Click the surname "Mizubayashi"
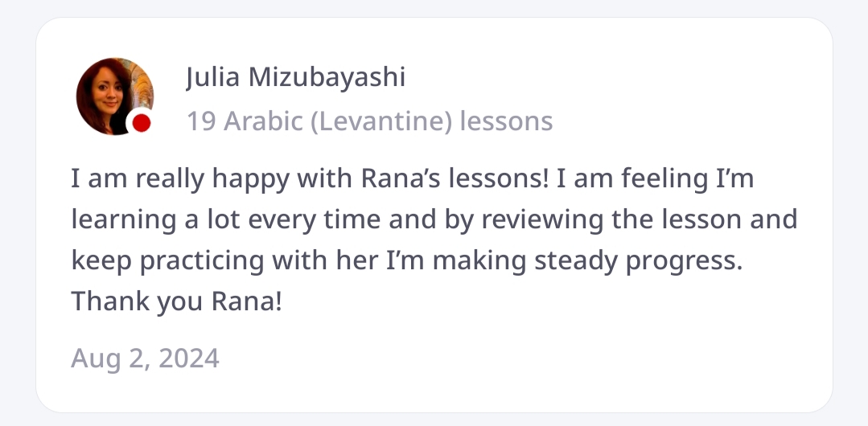This screenshot has width=868, height=426. coord(327,78)
